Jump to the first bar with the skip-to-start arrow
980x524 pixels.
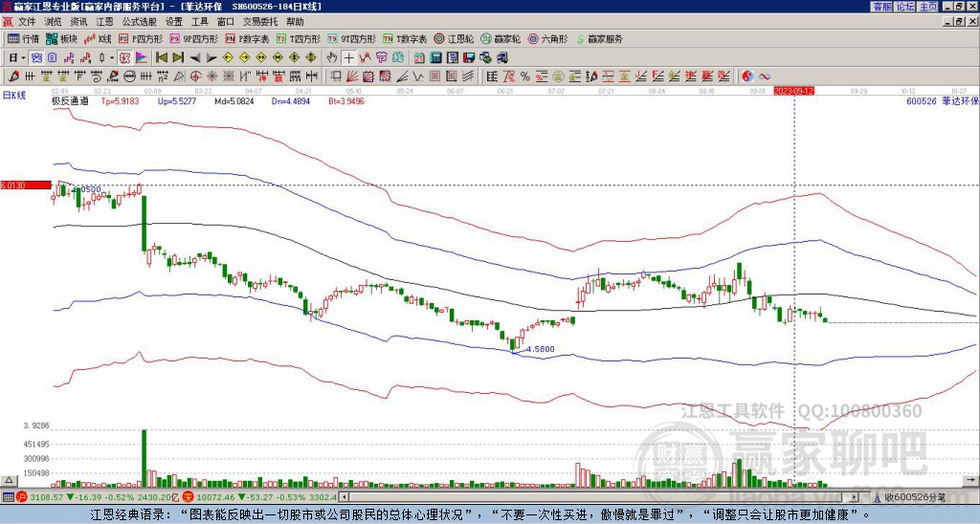(161, 57)
